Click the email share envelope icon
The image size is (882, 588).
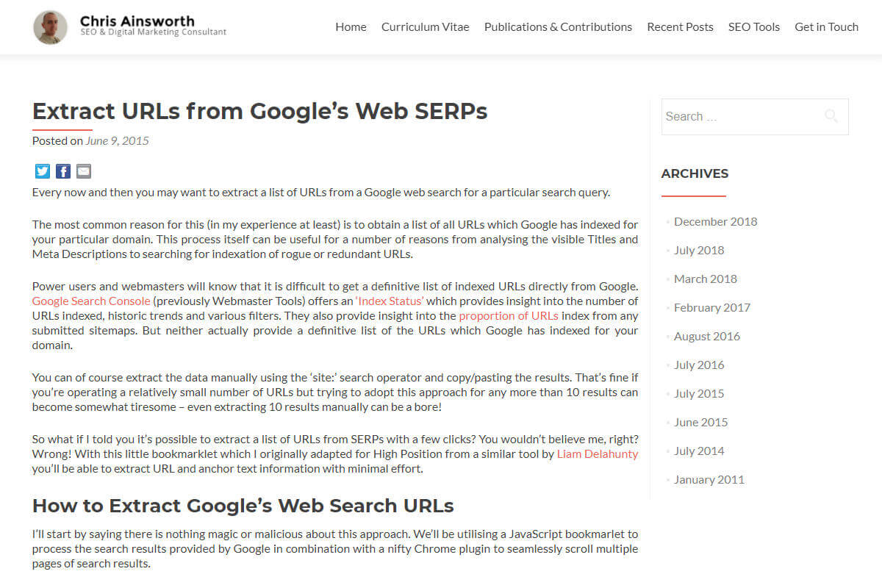pos(84,171)
